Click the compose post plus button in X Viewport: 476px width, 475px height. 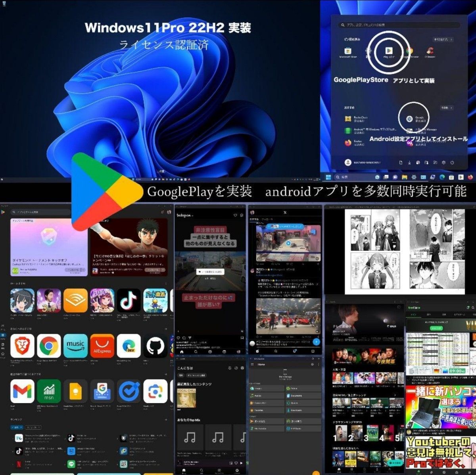(x=316, y=341)
